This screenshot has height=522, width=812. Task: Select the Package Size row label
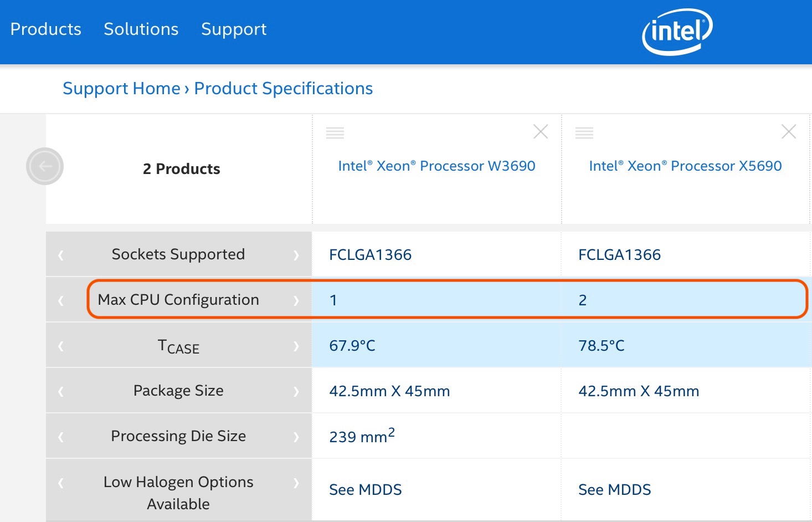pos(178,391)
